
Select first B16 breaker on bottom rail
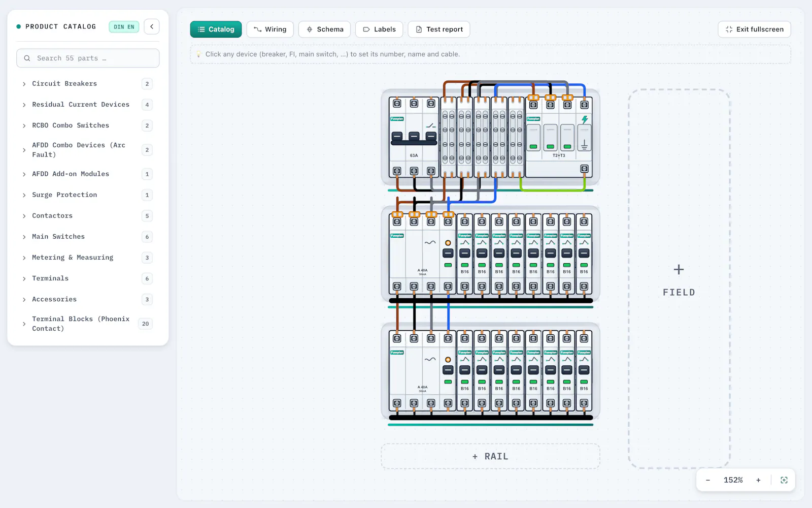pos(465,371)
